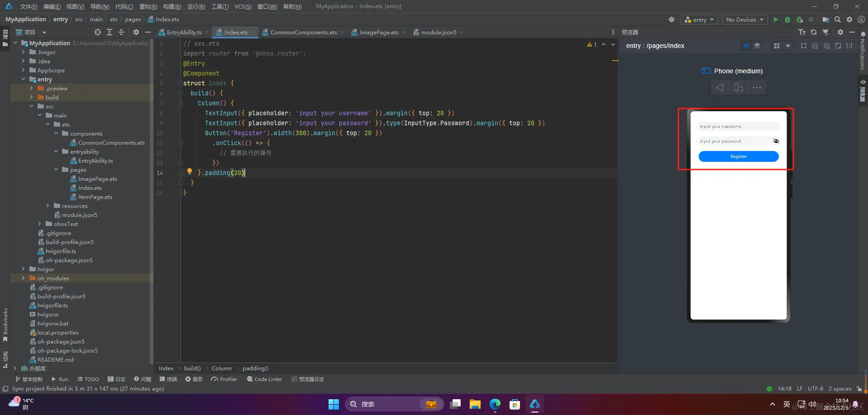
Task: Rotate the previewed phone device
Action: pyautogui.click(x=738, y=87)
